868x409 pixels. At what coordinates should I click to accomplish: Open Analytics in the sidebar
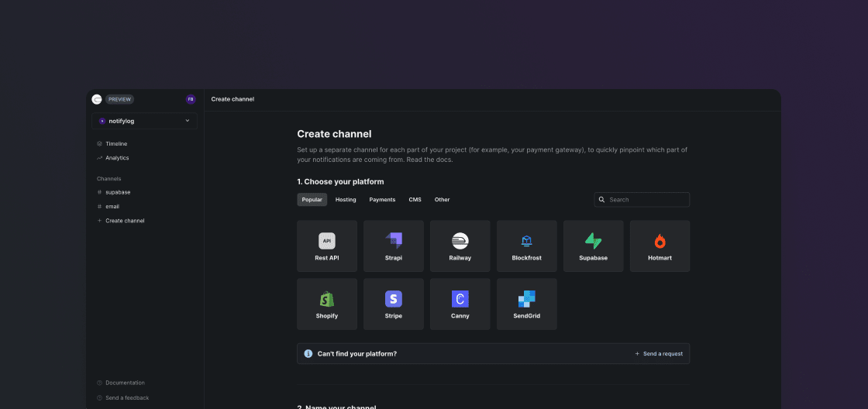click(x=117, y=158)
